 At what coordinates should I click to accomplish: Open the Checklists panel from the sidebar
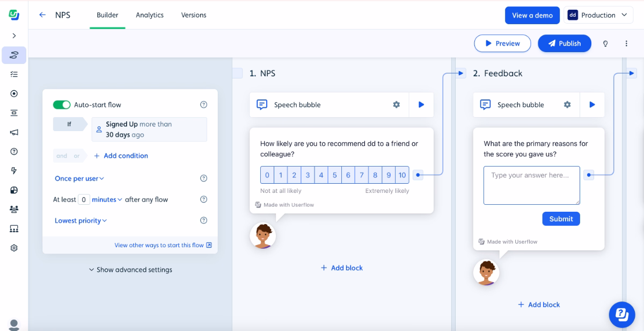point(13,74)
